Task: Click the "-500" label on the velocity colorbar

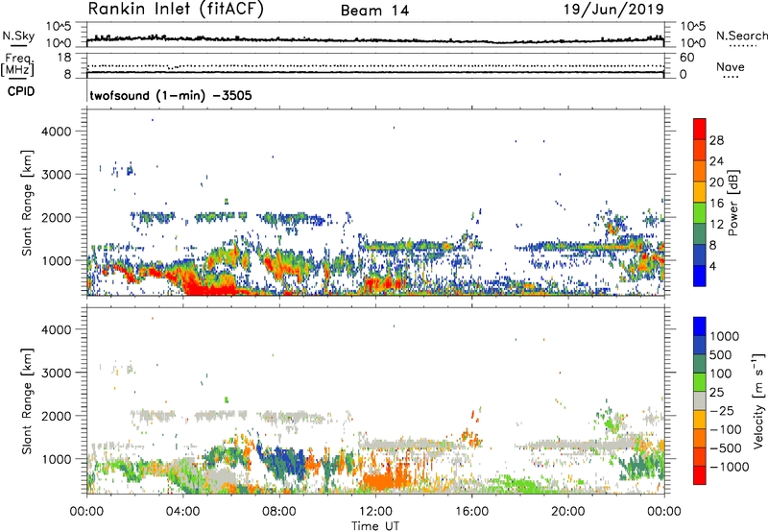Action: tap(726, 448)
